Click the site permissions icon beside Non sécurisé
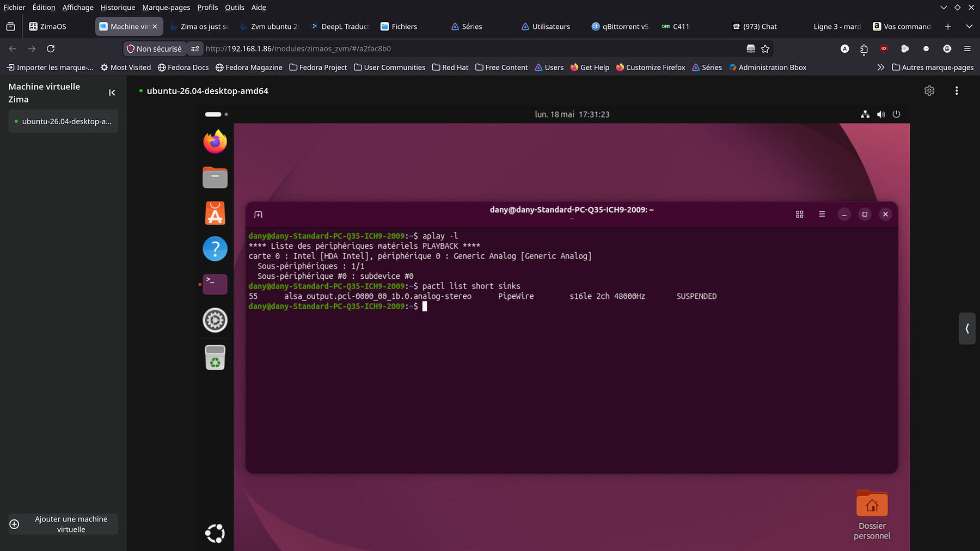 (x=195, y=48)
